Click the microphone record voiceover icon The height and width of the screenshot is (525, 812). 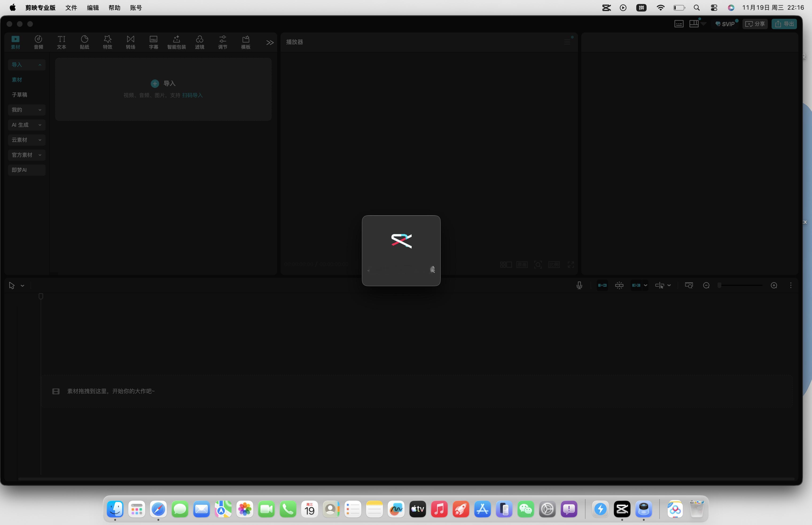click(x=579, y=285)
